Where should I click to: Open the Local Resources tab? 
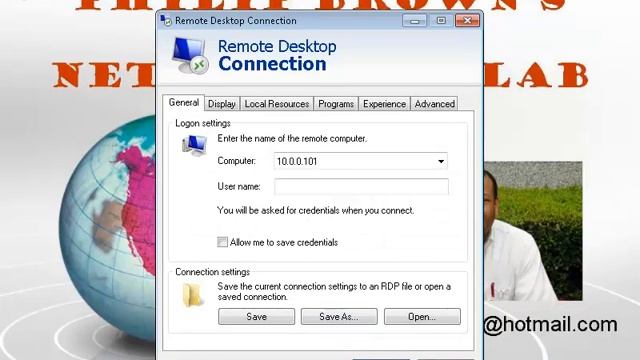277,104
